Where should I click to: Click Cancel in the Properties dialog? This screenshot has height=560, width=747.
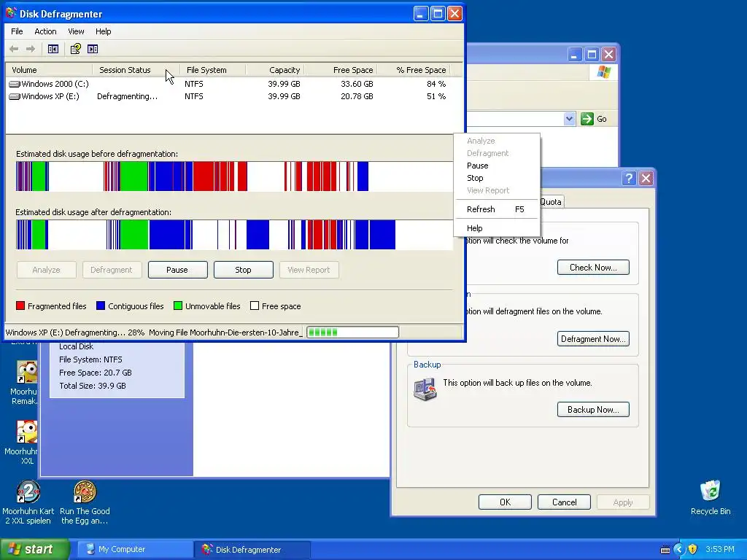click(x=564, y=502)
